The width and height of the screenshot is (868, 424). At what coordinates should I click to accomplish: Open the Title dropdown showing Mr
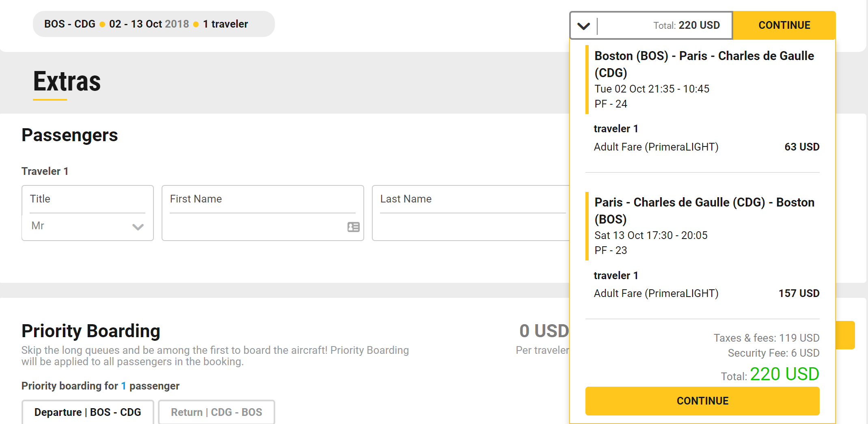click(x=87, y=226)
